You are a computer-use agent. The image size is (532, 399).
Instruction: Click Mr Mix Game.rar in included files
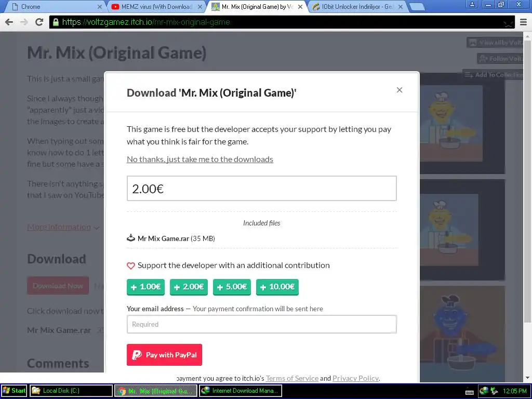coord(163,238)
